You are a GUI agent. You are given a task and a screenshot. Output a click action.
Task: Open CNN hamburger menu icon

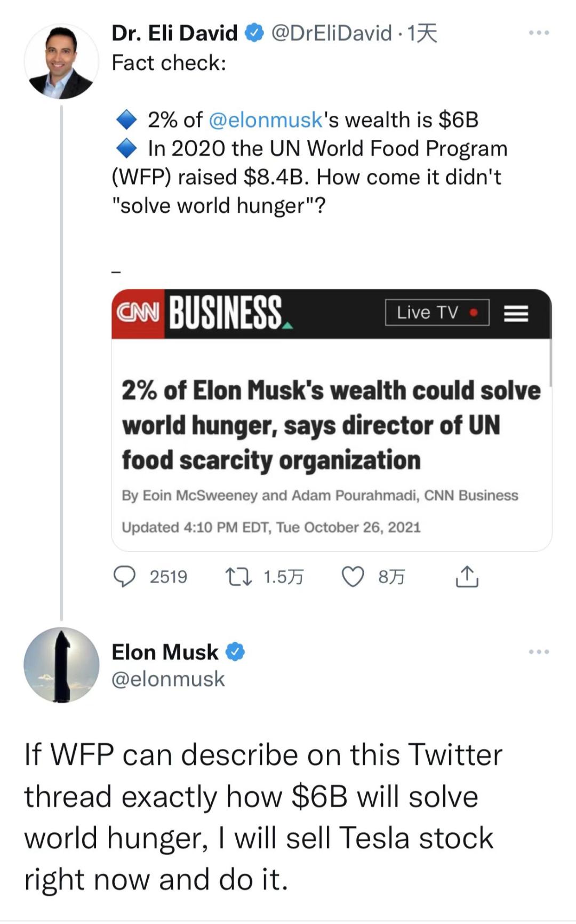coord(516,313)
